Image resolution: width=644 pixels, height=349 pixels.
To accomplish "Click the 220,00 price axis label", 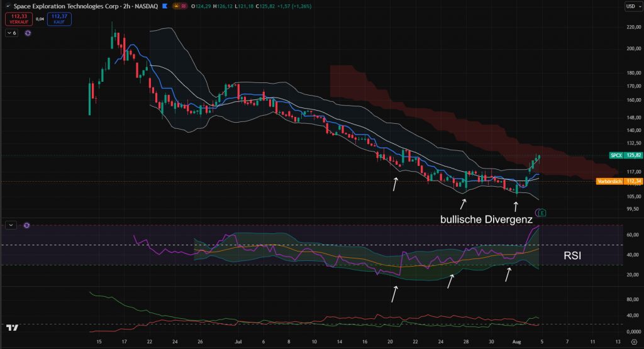I will (634, 27).
